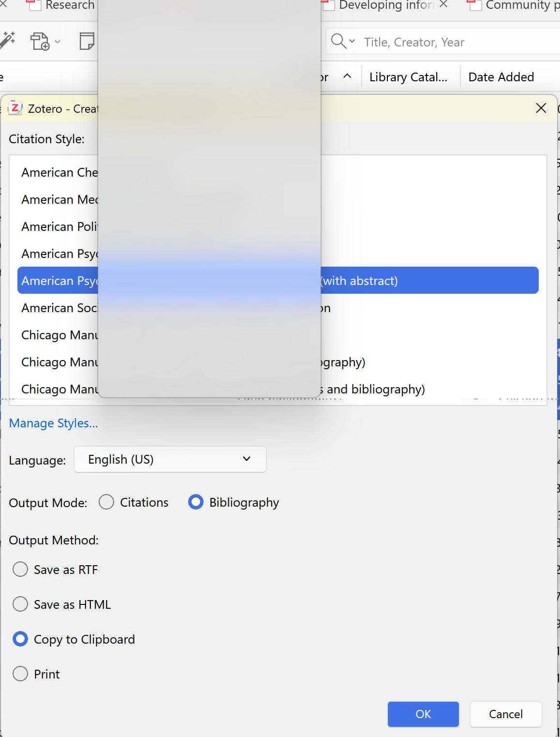This screenshot has width=560, height=737.
Task: Click the Developing infor tab page icon
Action: (x=328, y=5)
